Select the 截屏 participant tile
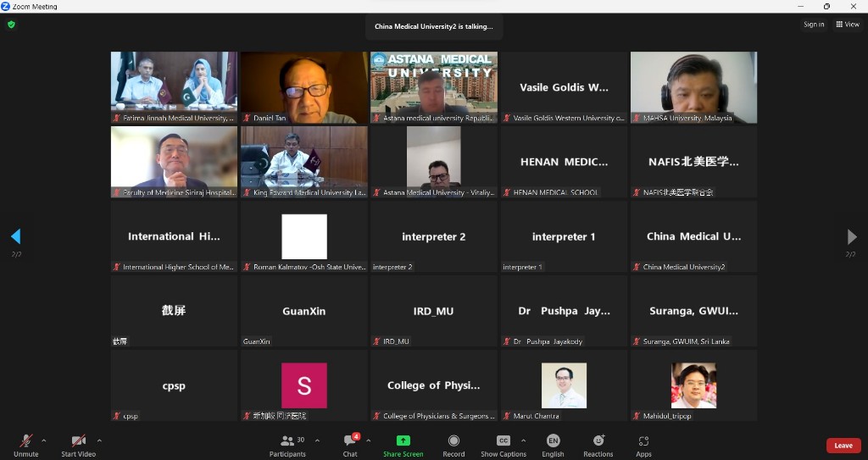Image resolution: width=868 pixels, height=460 pixels. 174,311
